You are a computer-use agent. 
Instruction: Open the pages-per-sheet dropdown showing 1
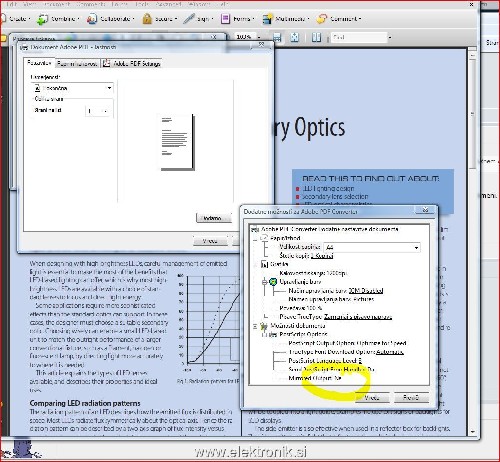[98, 111]
